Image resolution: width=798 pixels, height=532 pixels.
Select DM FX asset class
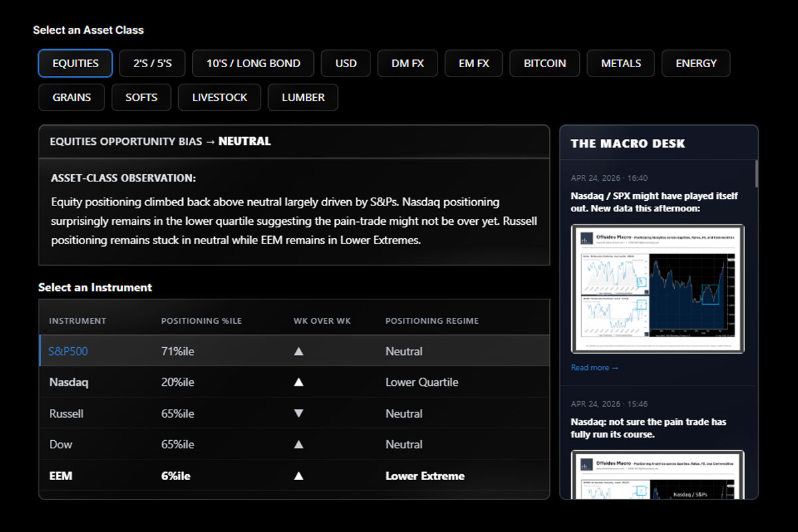[x=408, y=63]
